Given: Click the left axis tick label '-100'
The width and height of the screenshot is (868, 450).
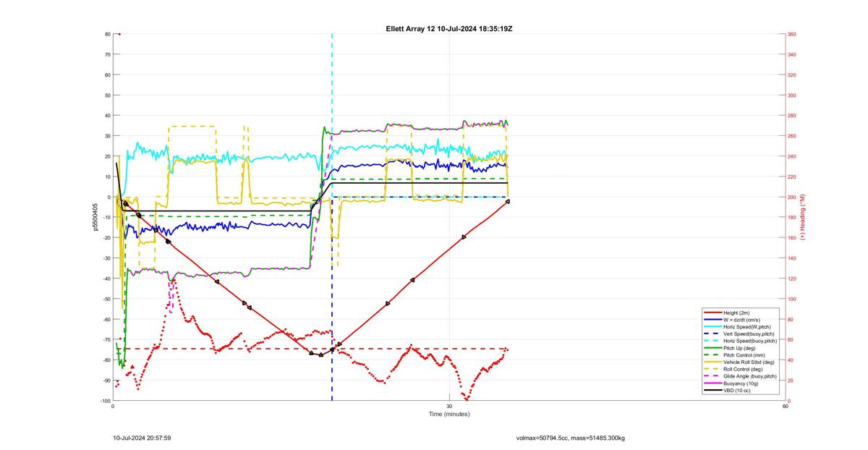Looking at the screenshot, I should point(105,401).
